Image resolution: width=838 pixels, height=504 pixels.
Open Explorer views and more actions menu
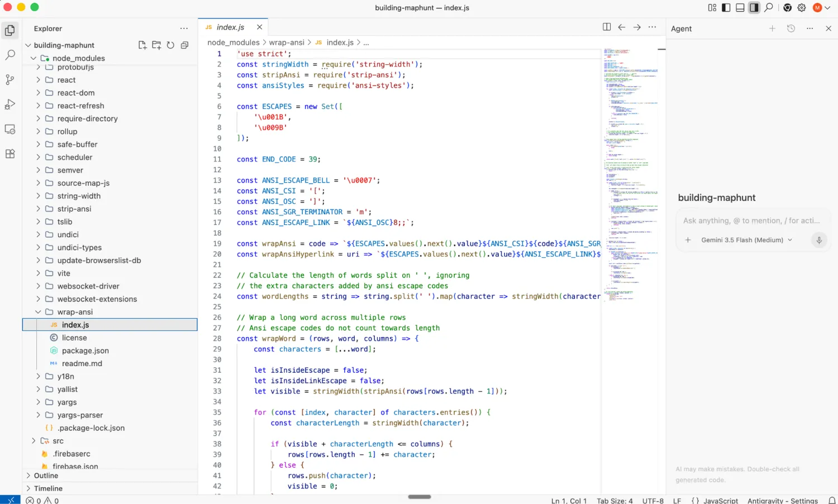pos(184,28)
